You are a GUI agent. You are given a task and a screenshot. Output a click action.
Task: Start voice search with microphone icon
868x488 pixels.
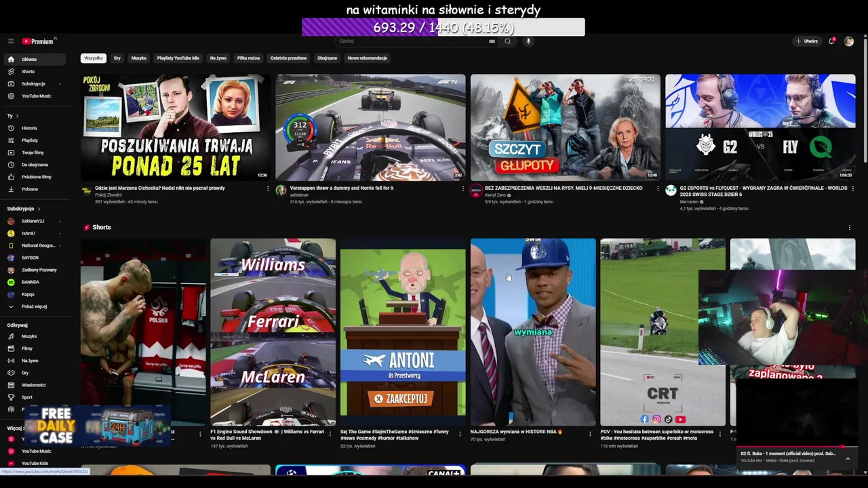[528, 41]
